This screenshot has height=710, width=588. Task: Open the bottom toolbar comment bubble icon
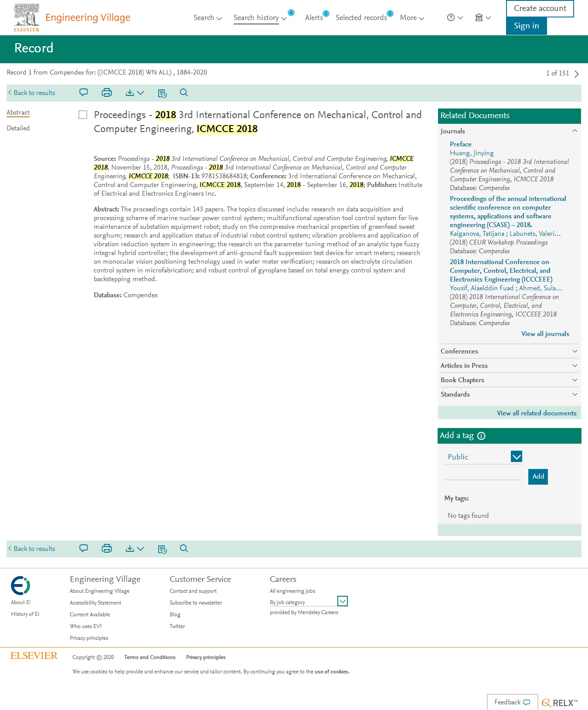pyautogui.click(x=84, y=548)
